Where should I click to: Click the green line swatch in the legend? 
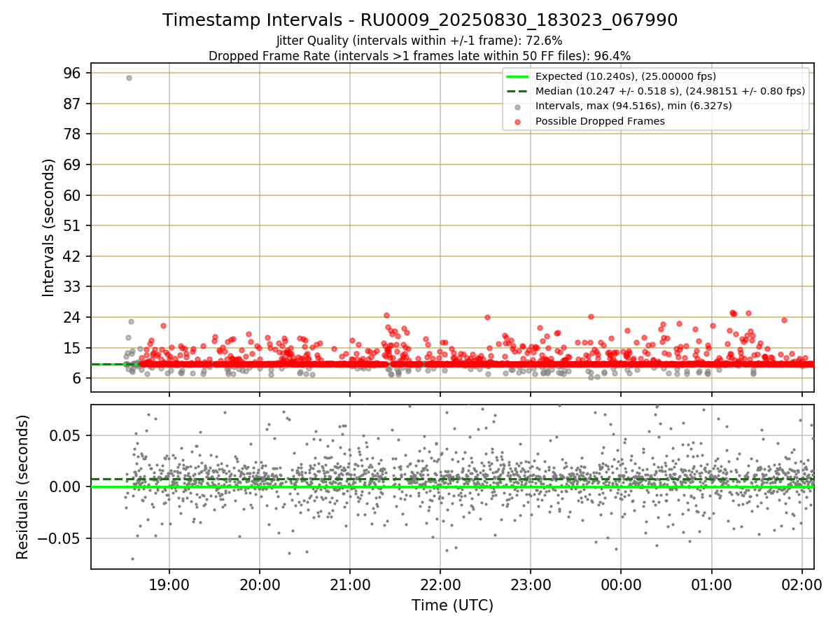517,76
